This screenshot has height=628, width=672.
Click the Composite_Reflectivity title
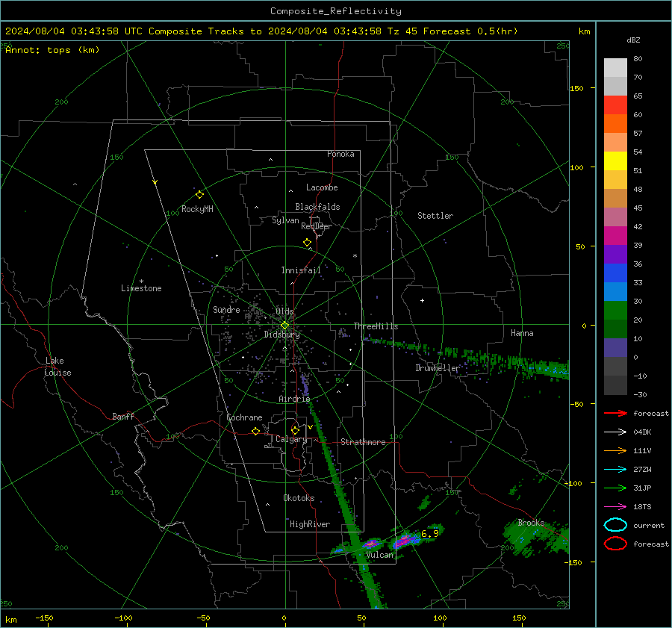click(335, 11)
